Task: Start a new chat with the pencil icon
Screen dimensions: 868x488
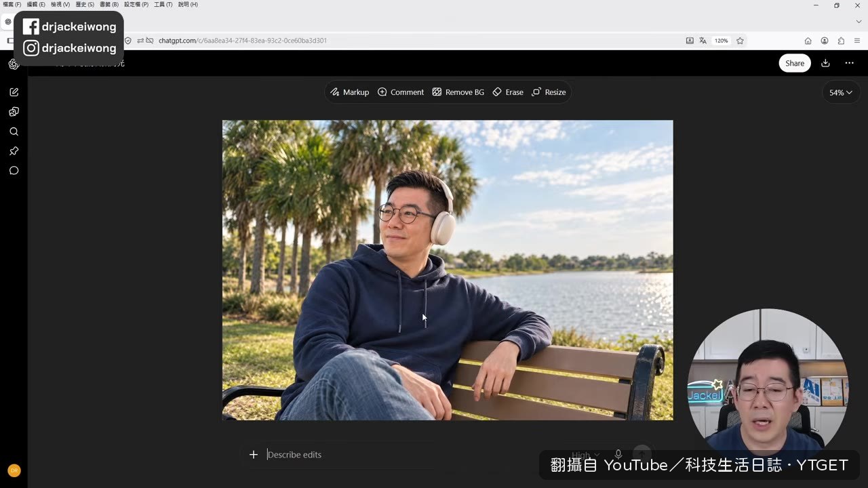Action: (14, 92)
